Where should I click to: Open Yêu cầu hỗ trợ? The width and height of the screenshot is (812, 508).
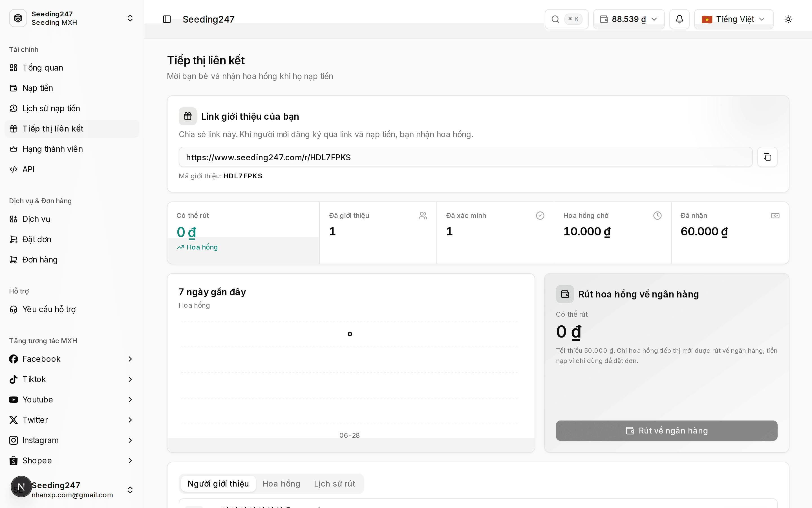point(72,309)
